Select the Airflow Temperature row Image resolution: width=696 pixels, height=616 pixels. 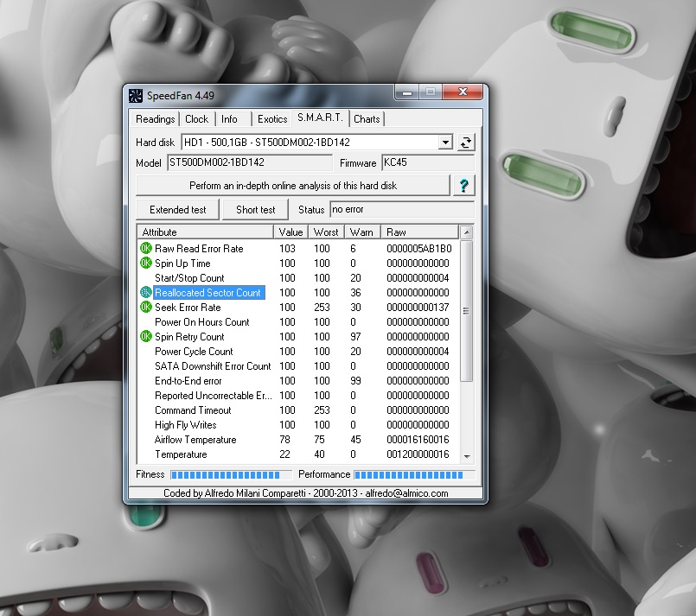(297, 440)
